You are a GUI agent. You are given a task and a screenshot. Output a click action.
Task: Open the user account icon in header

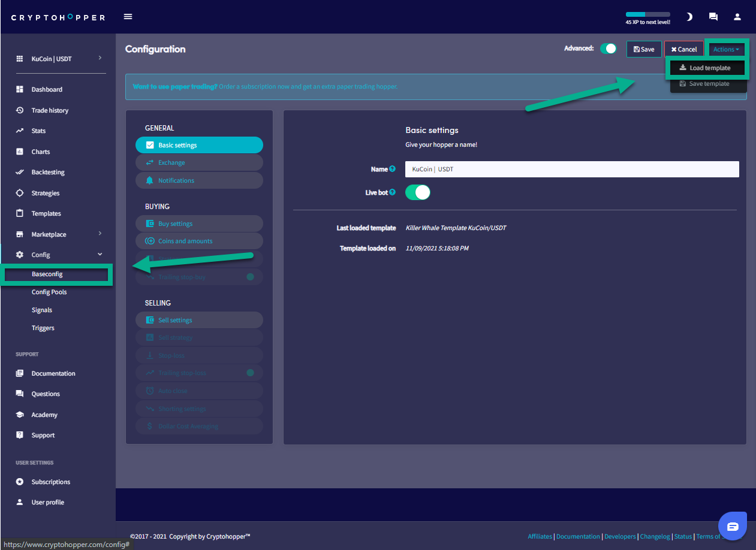click(738, 17)
